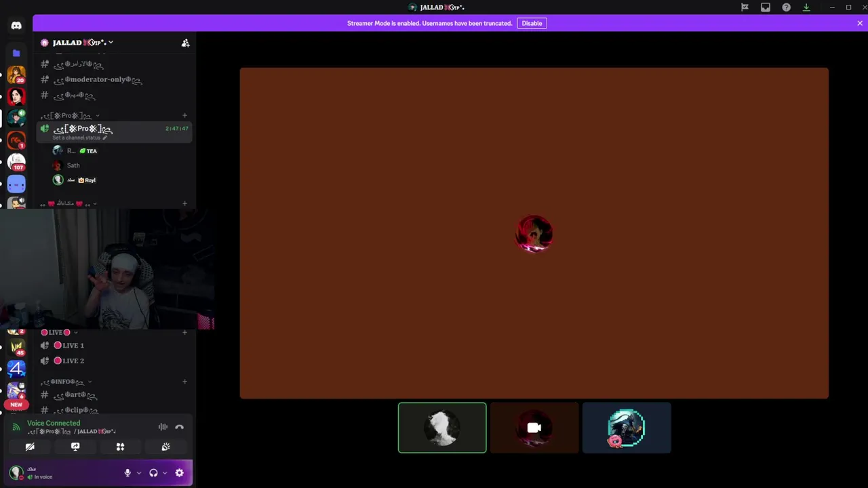Screen dimensions: 868x488
Task: Open User Settings gear icon
Action: point(179,473)
